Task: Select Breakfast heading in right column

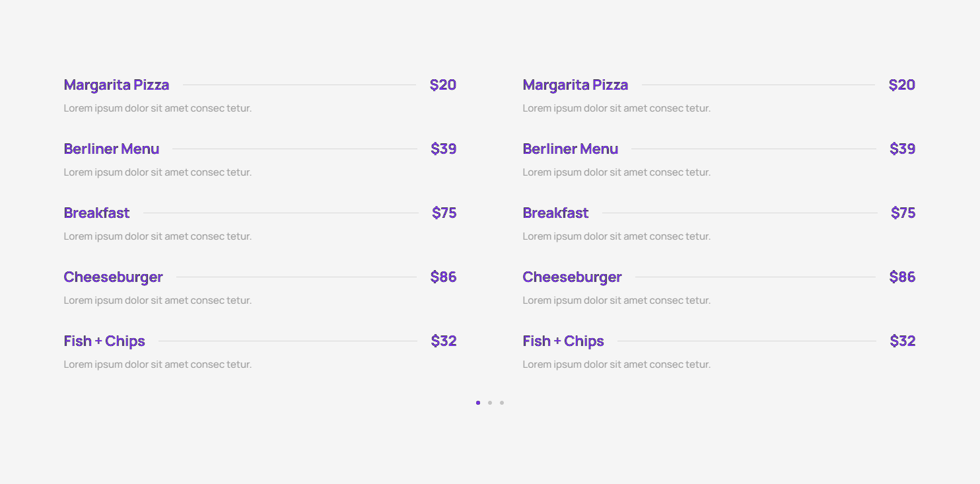Action: pos(555,213)
